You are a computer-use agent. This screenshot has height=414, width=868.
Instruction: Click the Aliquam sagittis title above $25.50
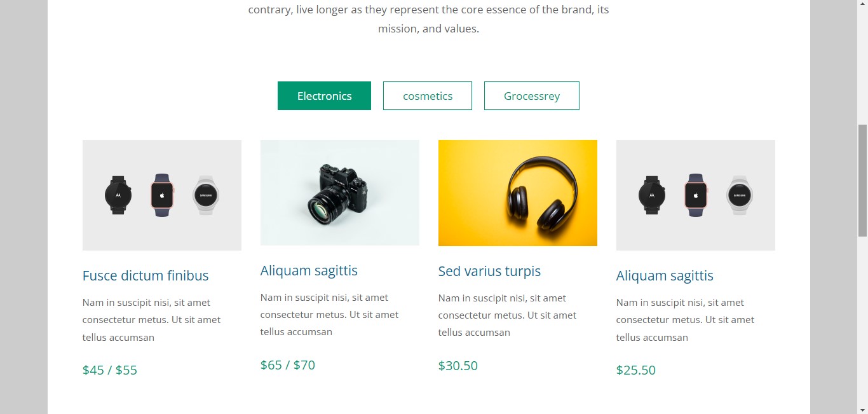point(665,276)
